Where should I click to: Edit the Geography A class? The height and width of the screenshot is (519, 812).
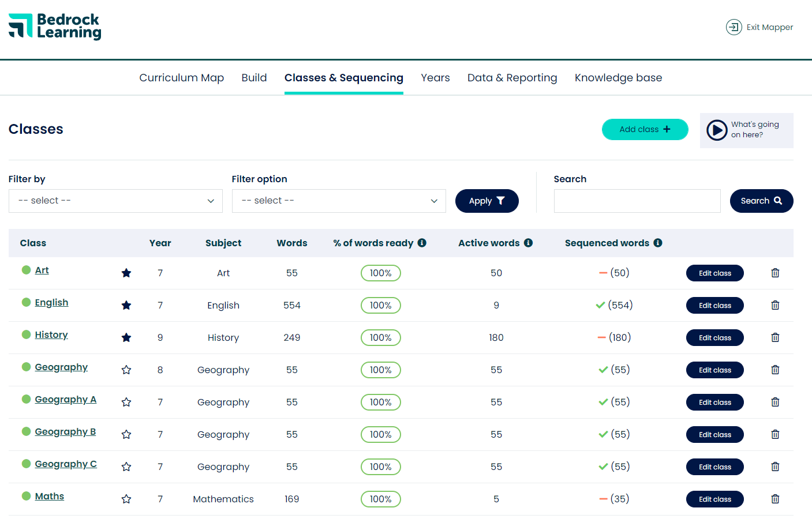pyautogui.click(x=715, y=402)
